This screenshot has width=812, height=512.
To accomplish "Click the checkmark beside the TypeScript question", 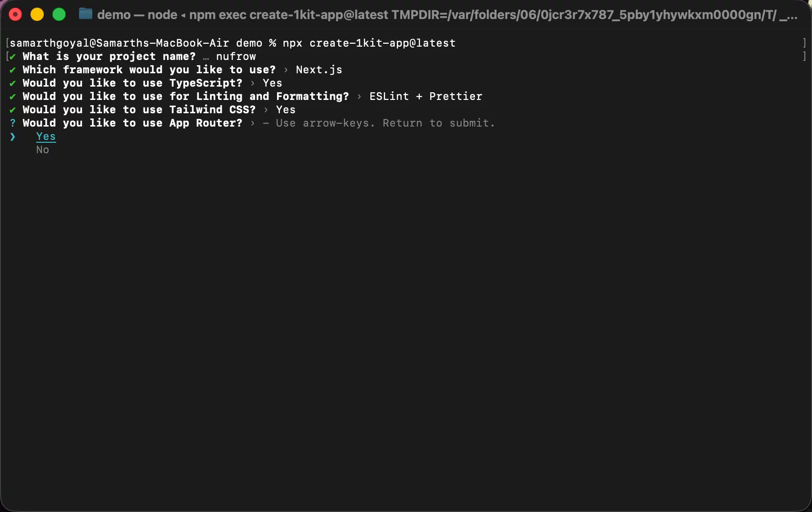I will click(13, 83).
